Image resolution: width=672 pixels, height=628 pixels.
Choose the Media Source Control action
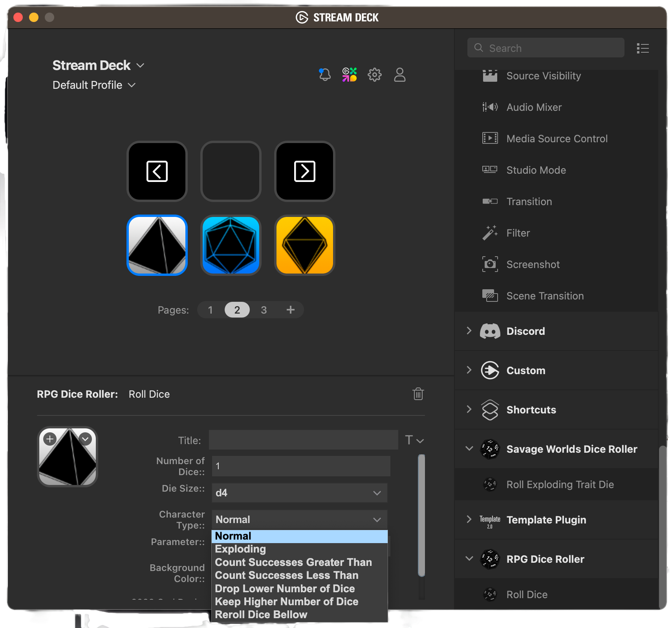[556, 139]
